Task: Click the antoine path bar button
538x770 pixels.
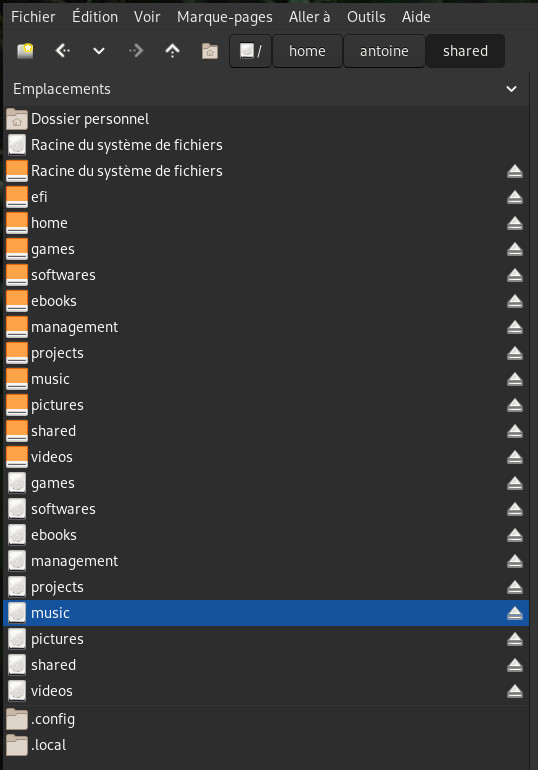Action: pos(384,51)
